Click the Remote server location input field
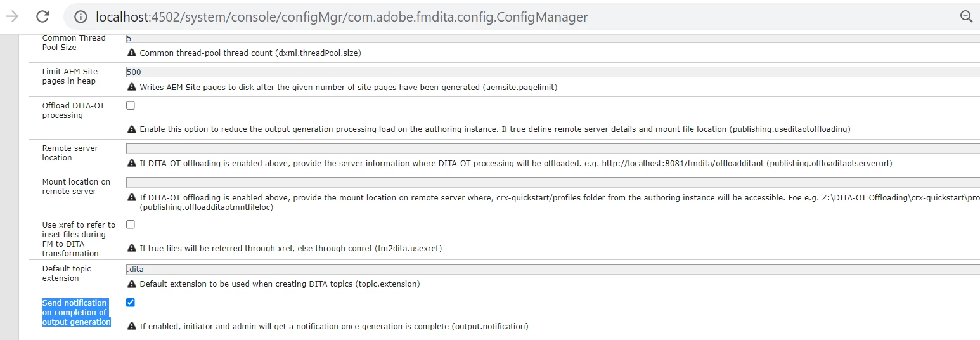This screenshot has width=980, height=340. [551, 148]
